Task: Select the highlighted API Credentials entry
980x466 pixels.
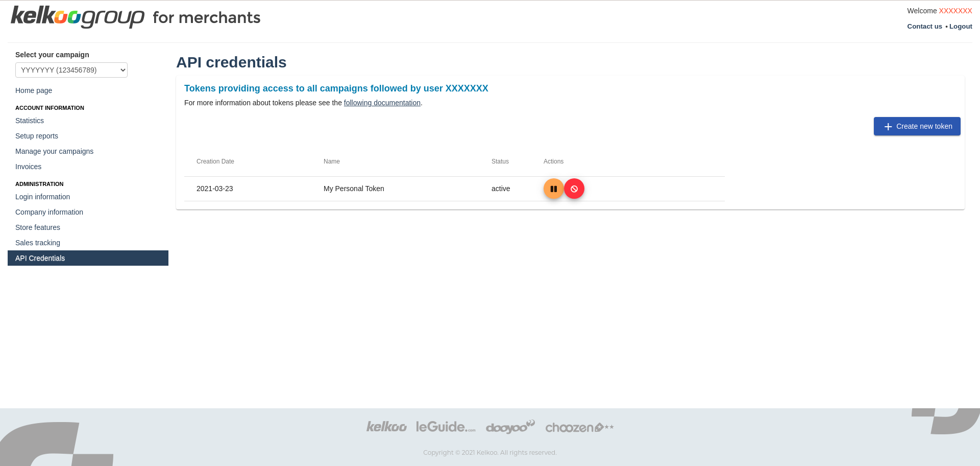Action: 40,258
